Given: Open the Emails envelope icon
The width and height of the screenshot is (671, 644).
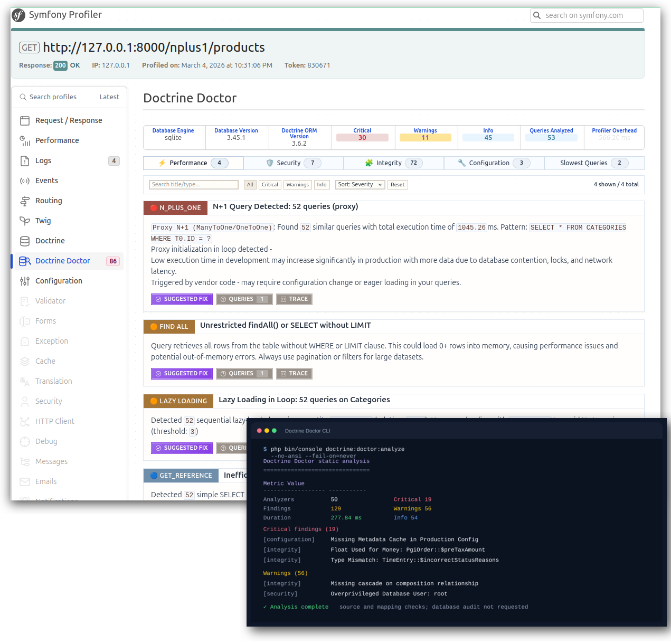Looking at the screenshot, I should point(25,481).
